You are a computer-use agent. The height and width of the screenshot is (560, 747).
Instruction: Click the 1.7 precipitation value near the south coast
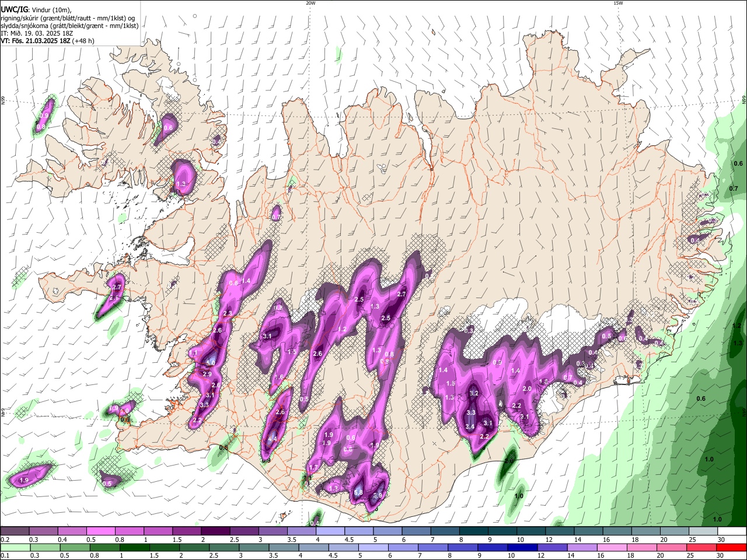coord(313,468)
